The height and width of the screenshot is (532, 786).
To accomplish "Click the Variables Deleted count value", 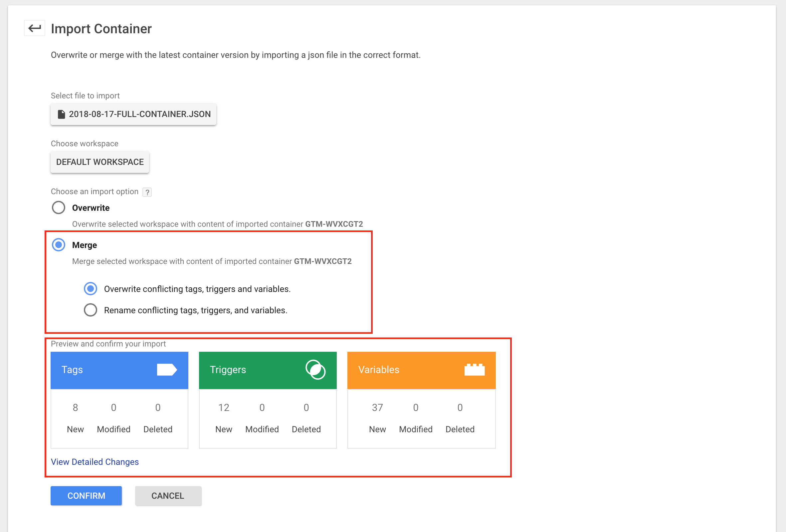I will point(460,408).
